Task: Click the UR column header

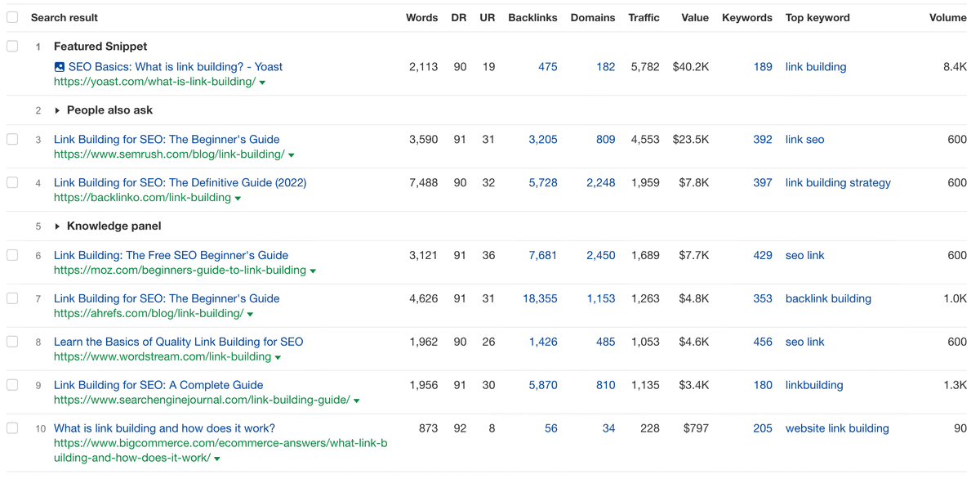Action: coord(488,17)
